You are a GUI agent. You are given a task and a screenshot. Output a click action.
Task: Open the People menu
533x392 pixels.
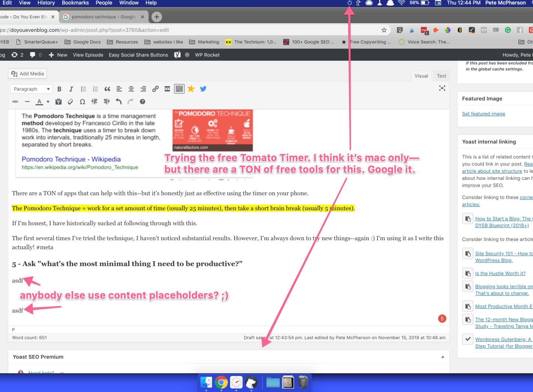104,3
